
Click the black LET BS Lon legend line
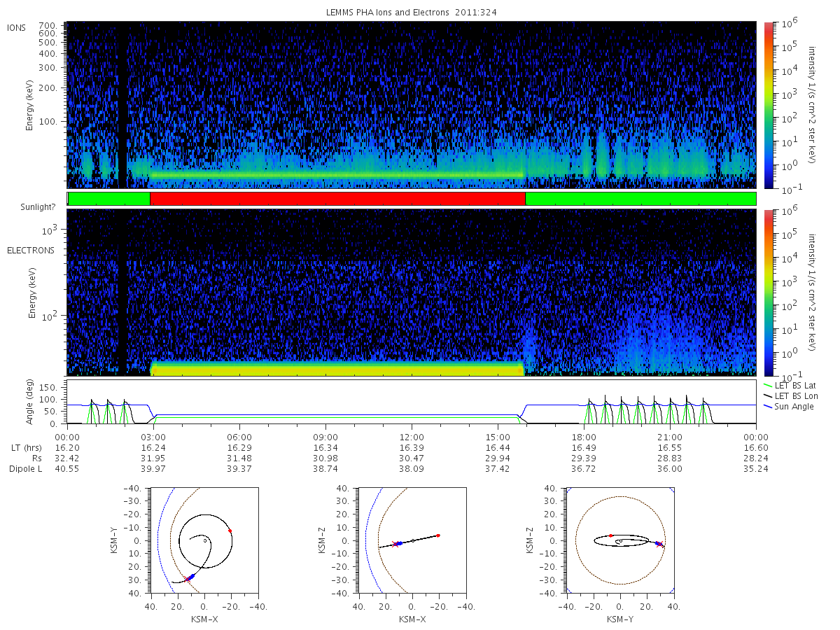pos(771,396)
